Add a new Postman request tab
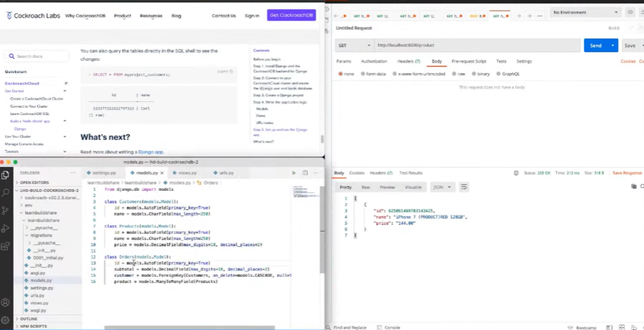 point(530,16)
